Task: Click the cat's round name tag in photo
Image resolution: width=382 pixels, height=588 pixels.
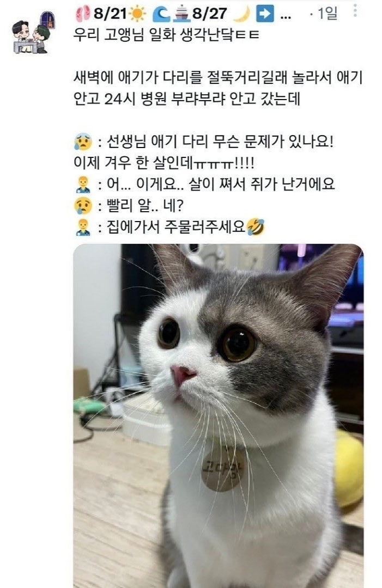Action: pos(223,469)
